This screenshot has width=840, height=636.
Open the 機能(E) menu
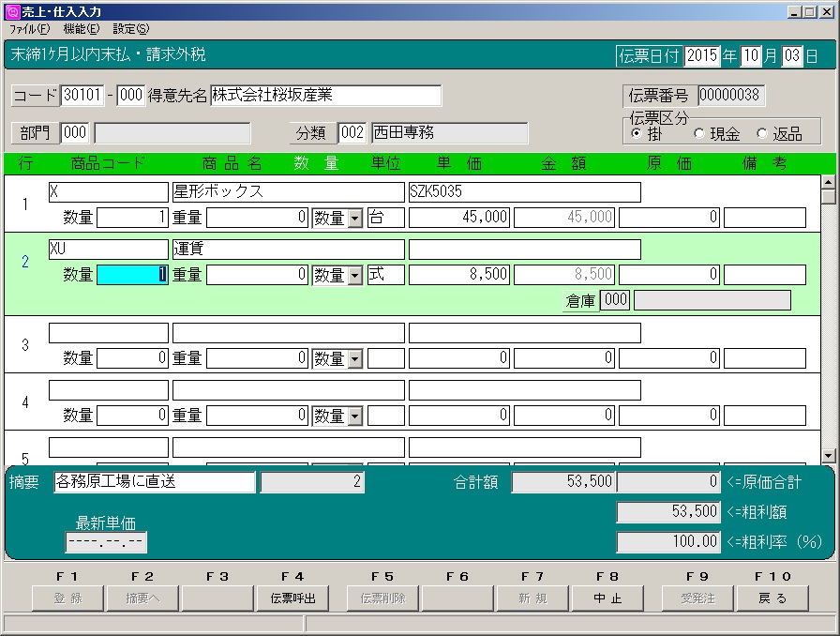click(x=82, y=29)
